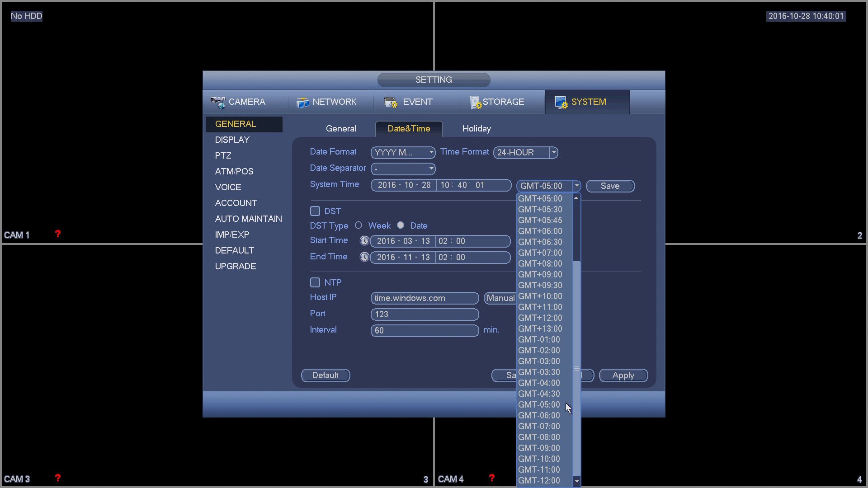
Task: Click the EVENT tab icon
Action: click(x=391, y=103)
